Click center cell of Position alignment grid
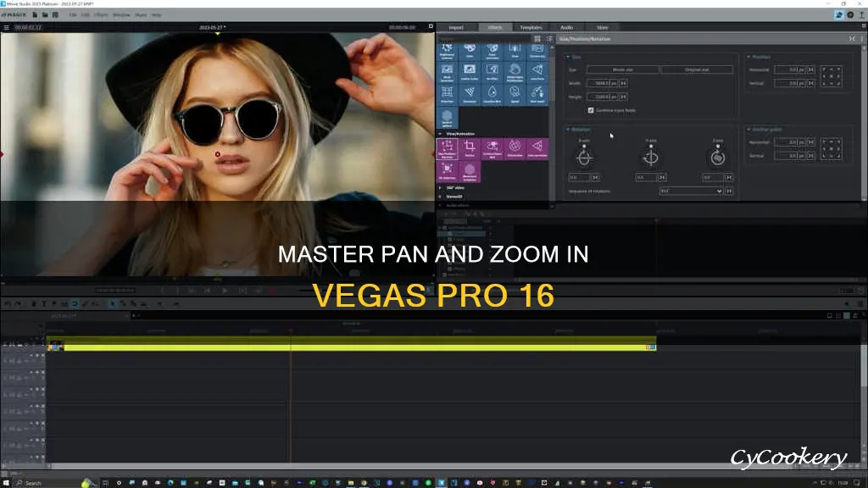The height and width of the screenshot is (488, 868). click(x=832, y=76)
